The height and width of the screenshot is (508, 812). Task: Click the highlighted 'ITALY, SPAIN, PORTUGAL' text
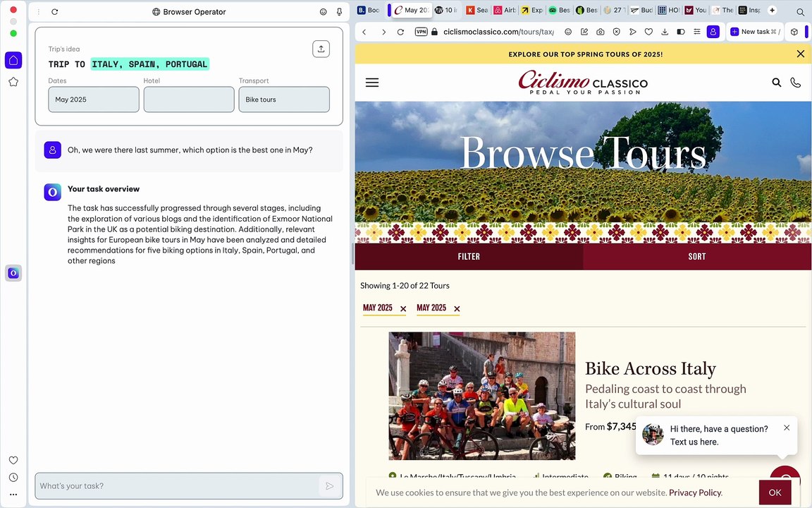pyautogui.click(x=149, y=64)
